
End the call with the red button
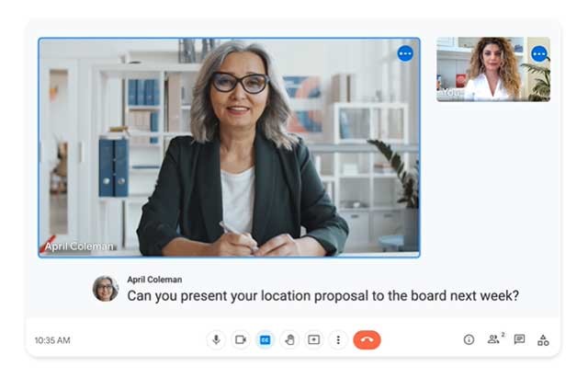point(367,339)
